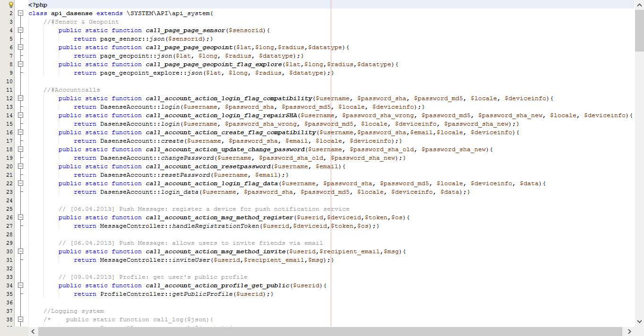Collapse the resetpassword function on line 20
Image resolution: width=644 pixels, height=336 pixels.
(x=20, y=166)
